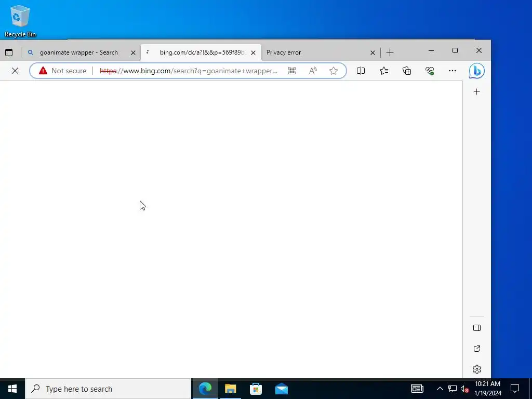This screenshot has height=399, width=532.
Task: Toggle the sidebar hide button
Action: tap(477, 328)
